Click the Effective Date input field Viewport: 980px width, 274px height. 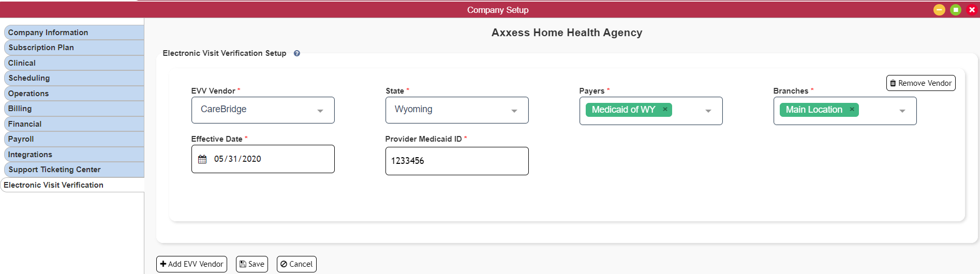click(263, 159)
